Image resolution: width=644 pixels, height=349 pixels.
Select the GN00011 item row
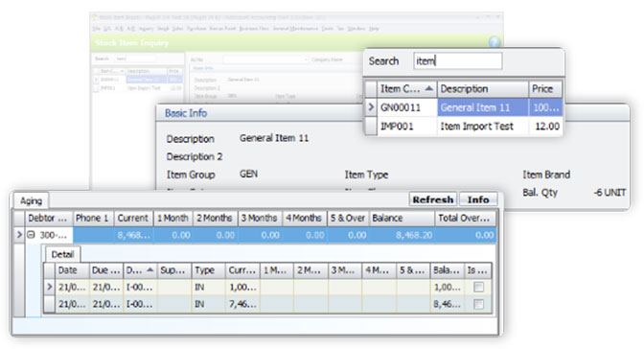click(463, 107)
